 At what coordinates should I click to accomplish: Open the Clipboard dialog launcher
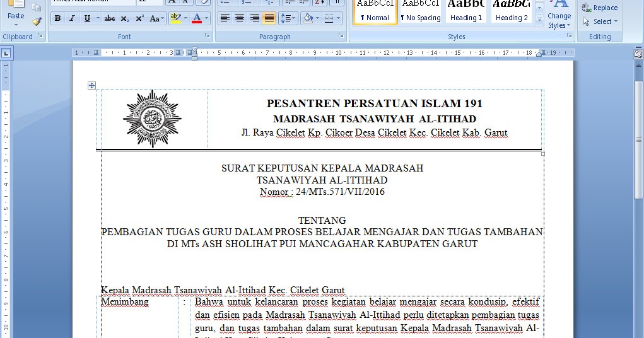40,36
